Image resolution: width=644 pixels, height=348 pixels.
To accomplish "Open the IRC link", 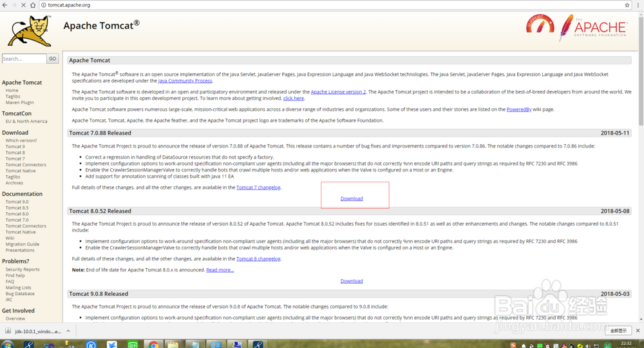I will click(x=9, y=300).
